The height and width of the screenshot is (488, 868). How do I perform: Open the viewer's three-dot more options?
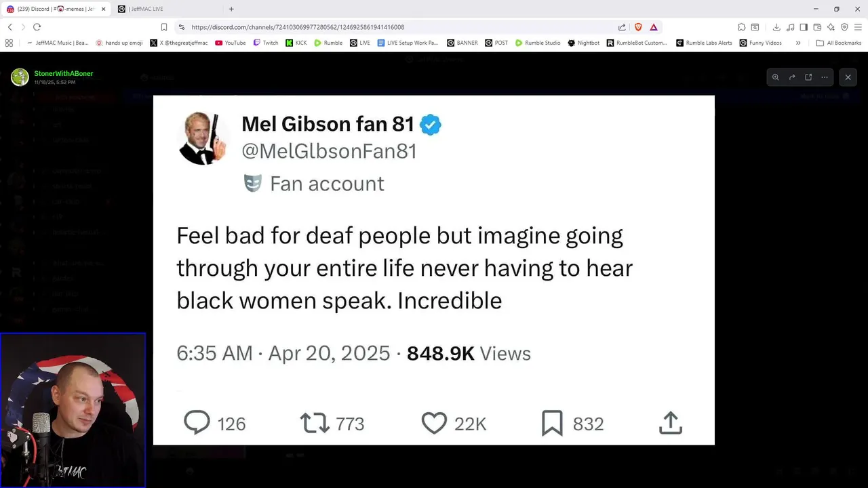[825, 77]
